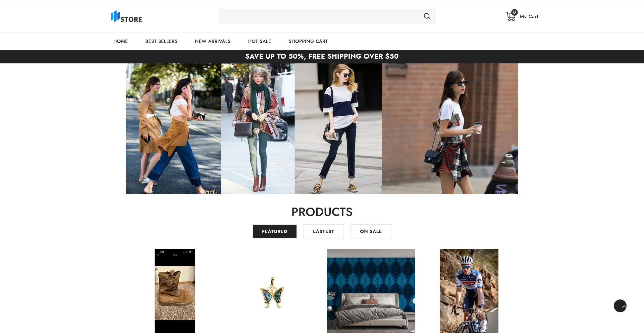This screenshot has height=333, width=644.
Task: Click the PRODUCTS section heading
Action: pyautogui.click(x=322, y=212)
